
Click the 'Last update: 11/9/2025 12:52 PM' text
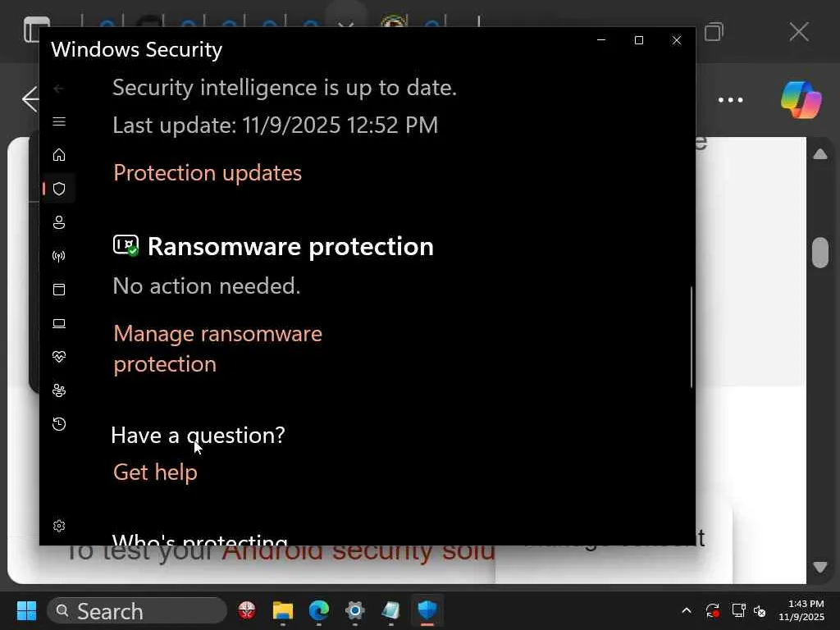pos(276,126)
